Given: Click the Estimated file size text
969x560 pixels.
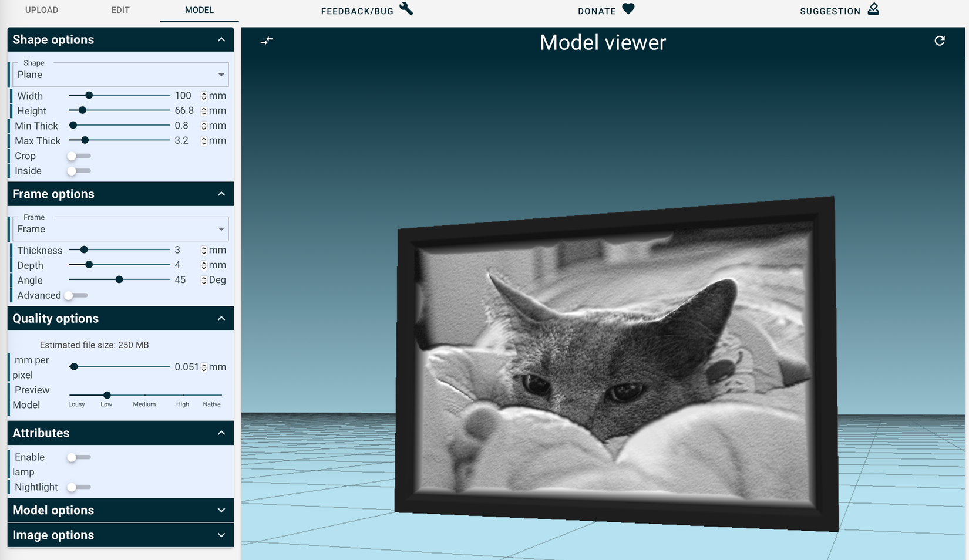Looking at the screenshot, I should 94,345.
